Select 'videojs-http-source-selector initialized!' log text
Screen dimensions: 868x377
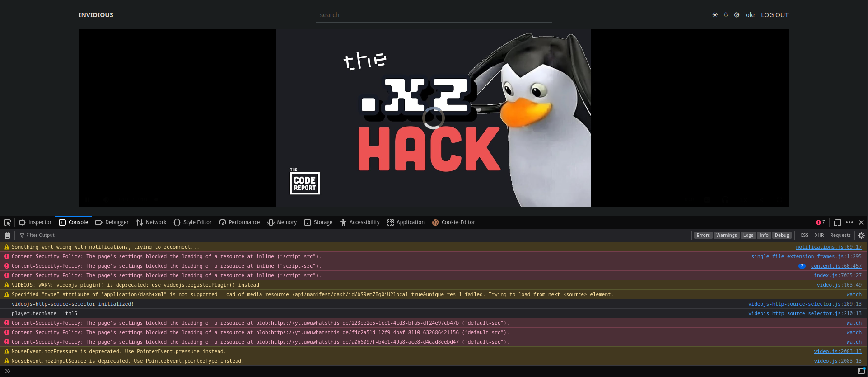click(73, 304)
